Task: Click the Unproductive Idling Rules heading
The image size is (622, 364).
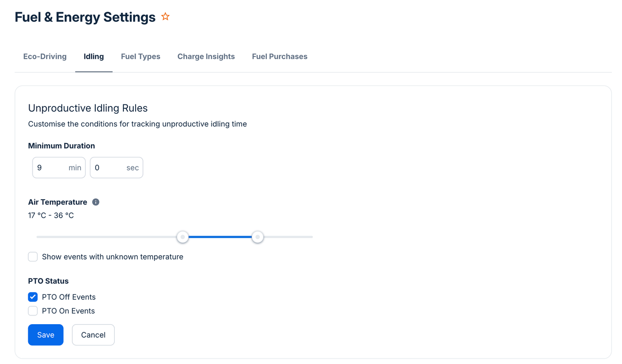Action: click(87, 108)
